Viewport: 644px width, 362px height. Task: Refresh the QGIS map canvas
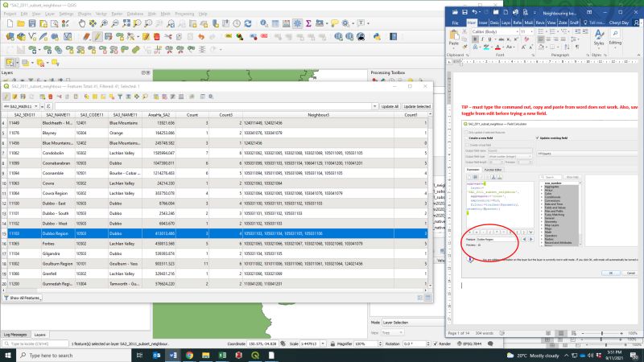[248, 24]
